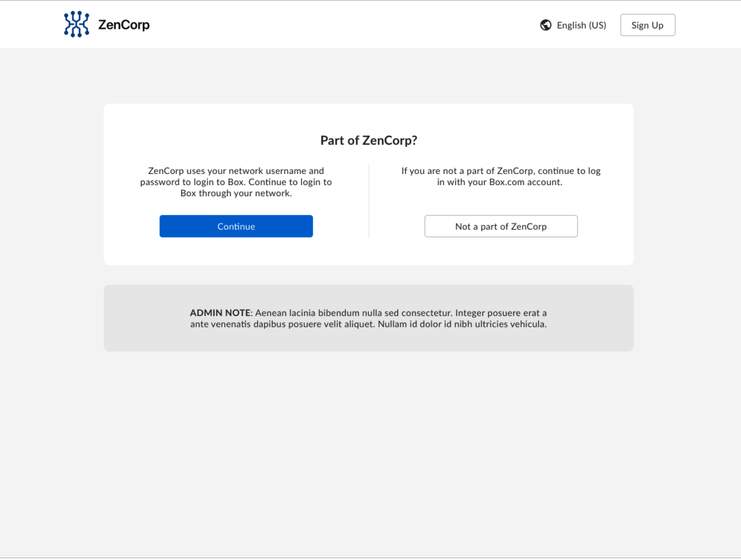Screen dimensions: 741x560
Task: Click the ZenCorp circuit logo icon
Action: pyautogui.click(x=77, y=25)
